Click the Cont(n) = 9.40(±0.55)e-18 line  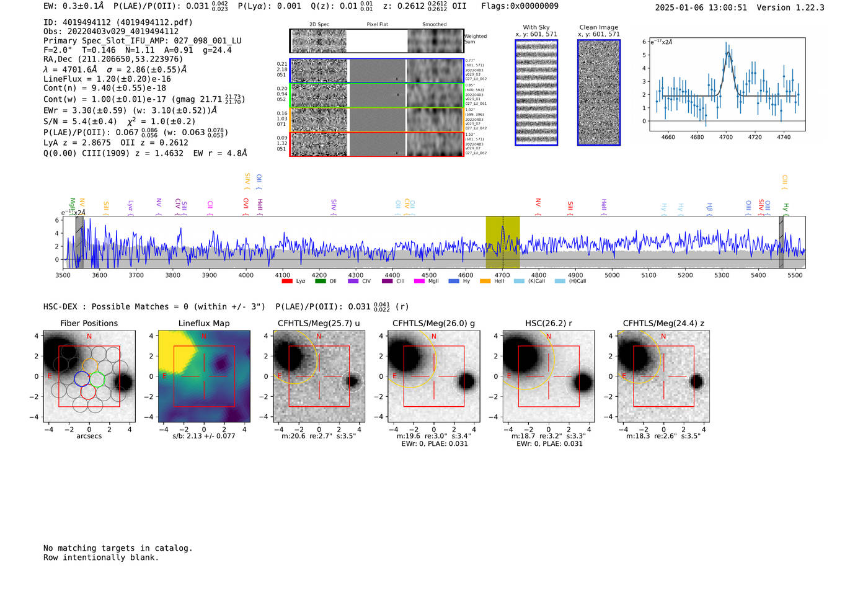(x=105, y=88)
